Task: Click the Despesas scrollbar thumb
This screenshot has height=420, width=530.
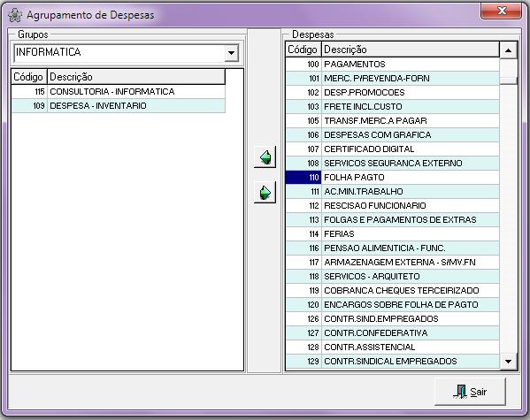Action: click(508, 80)
